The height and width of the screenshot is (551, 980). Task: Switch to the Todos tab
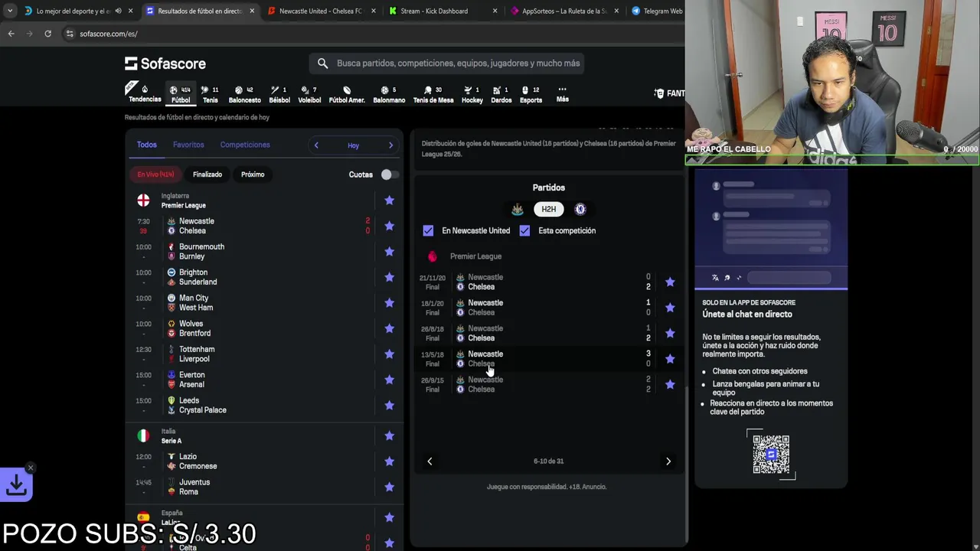click(146, 145)
